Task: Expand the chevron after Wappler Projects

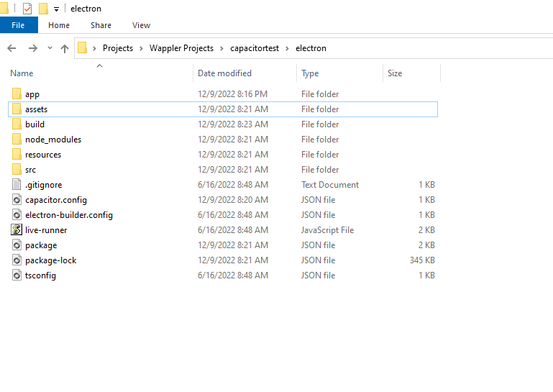Action: coord(221,48)
